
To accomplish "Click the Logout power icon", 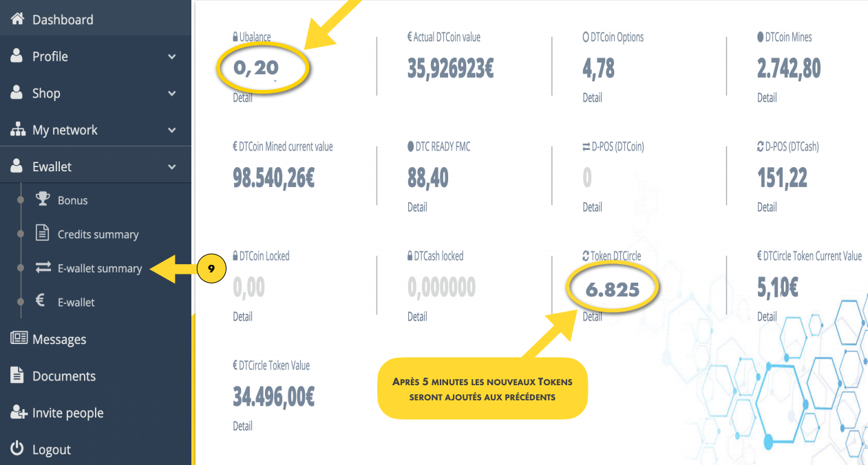I will coord(18,448).
